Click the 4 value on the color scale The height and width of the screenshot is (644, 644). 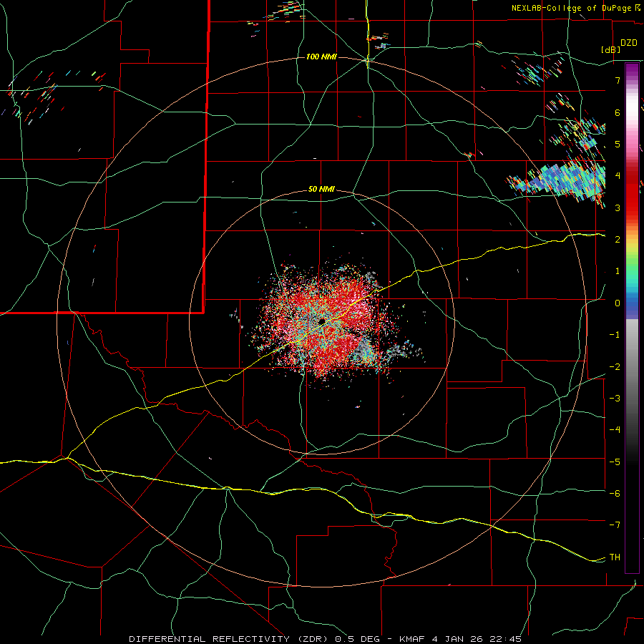(618, 176)
